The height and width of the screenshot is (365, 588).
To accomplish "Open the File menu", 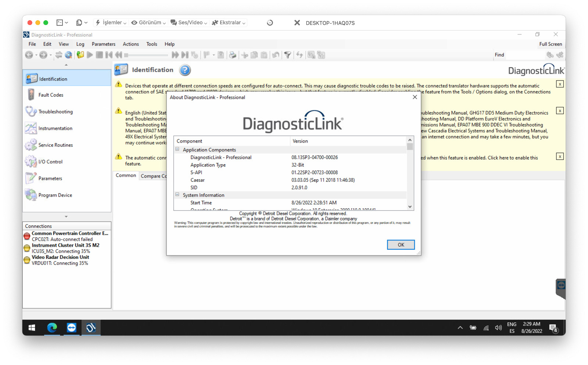I will point(32,44).
